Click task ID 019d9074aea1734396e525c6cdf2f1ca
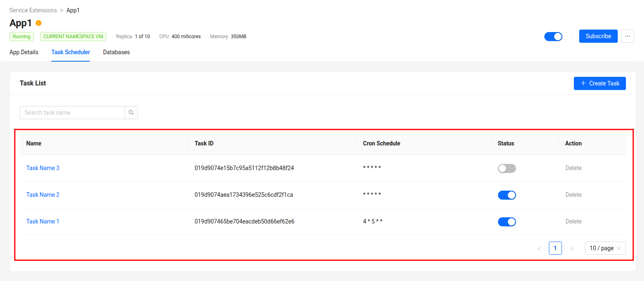This screenshot has height=281, width=644. click(x=244, y=195)
